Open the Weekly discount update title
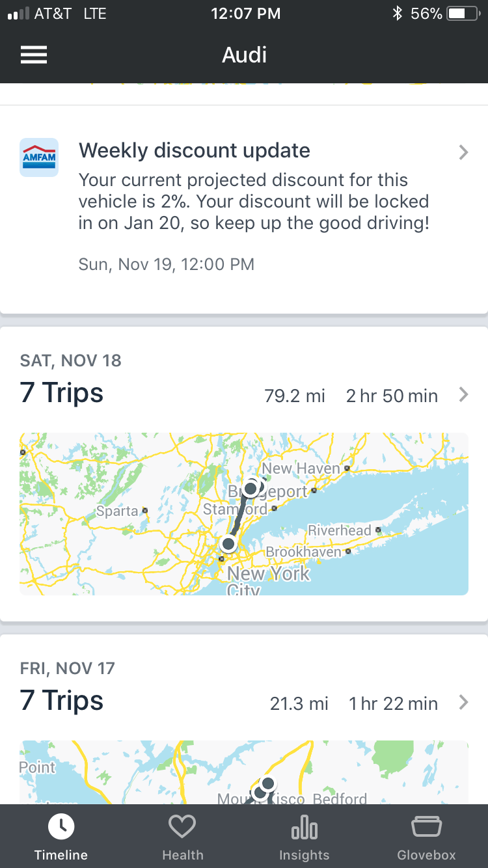 (x=195, y=150)
